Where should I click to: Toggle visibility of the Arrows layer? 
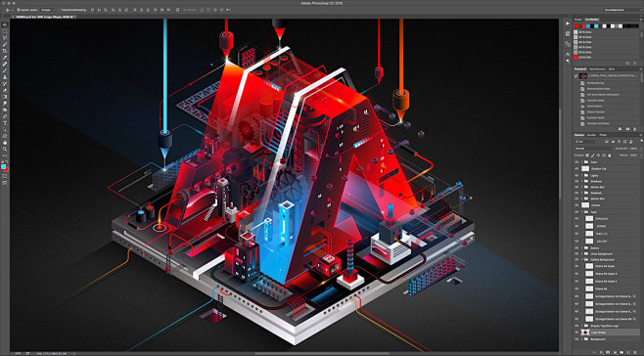coord(576,204)
